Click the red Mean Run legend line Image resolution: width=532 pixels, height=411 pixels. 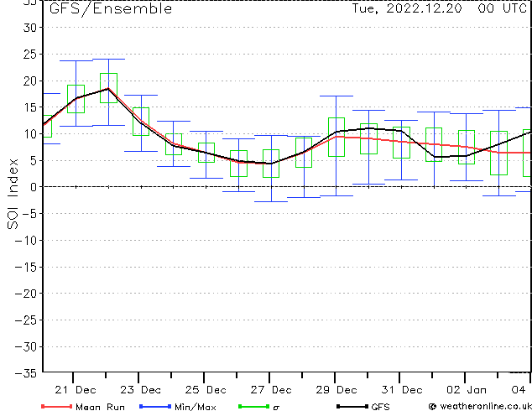(x=57, y=406)
